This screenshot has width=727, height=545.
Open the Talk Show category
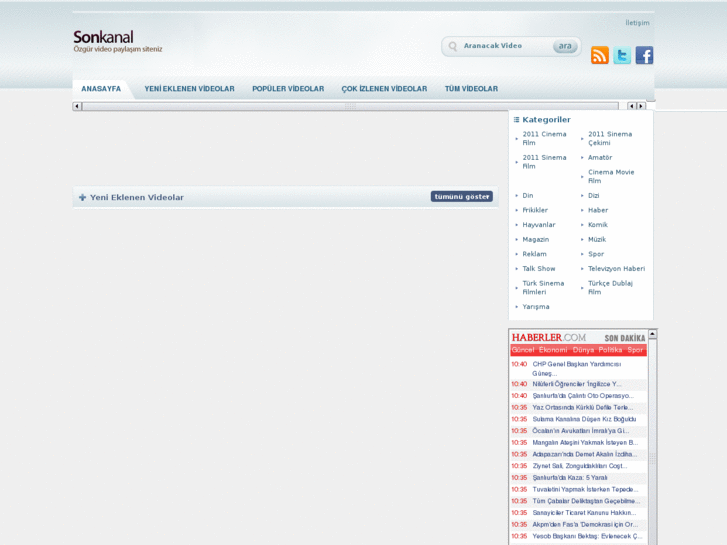[539, 269]
